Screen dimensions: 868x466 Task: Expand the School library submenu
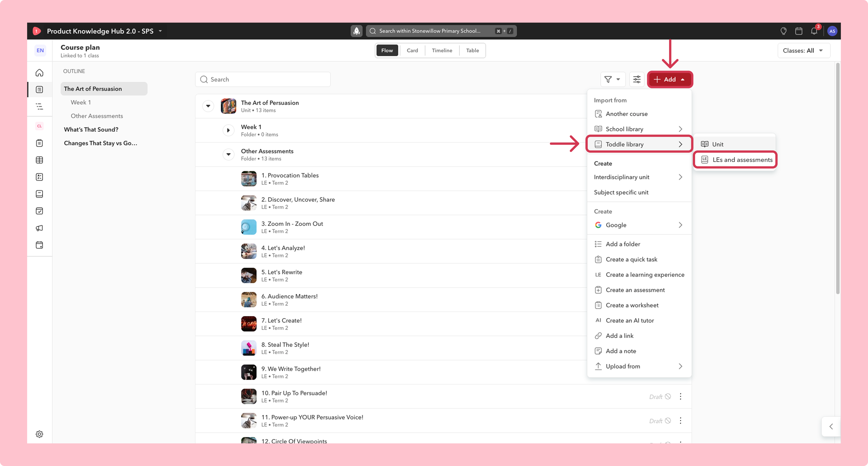(680, 129)
